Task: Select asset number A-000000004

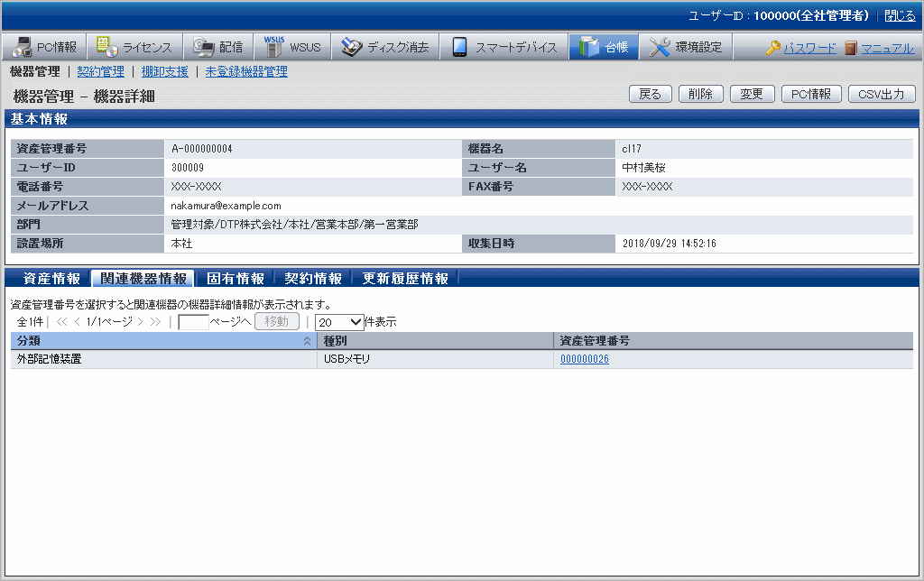Action: (201, 149)
